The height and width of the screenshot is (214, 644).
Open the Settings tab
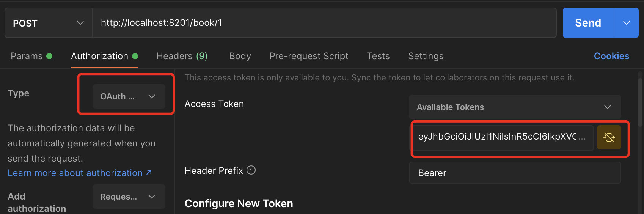[426, 56]
